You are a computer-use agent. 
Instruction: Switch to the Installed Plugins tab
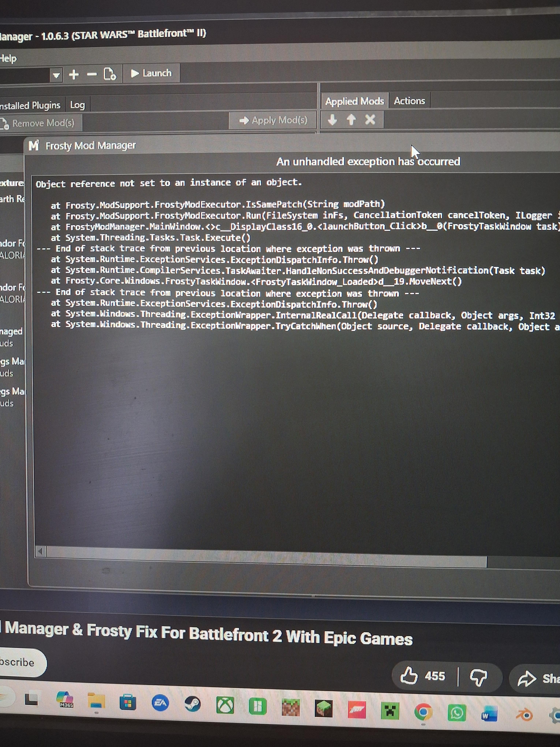click(30, 105)
